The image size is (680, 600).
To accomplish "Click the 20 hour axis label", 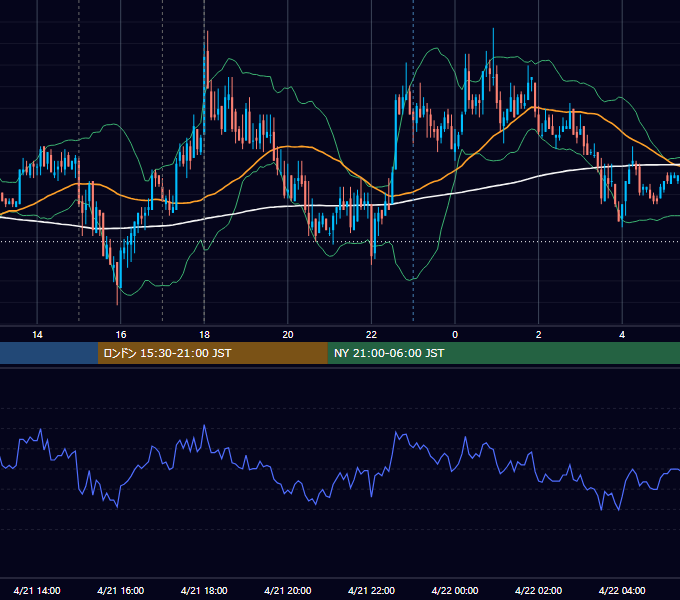I will 288,335.
